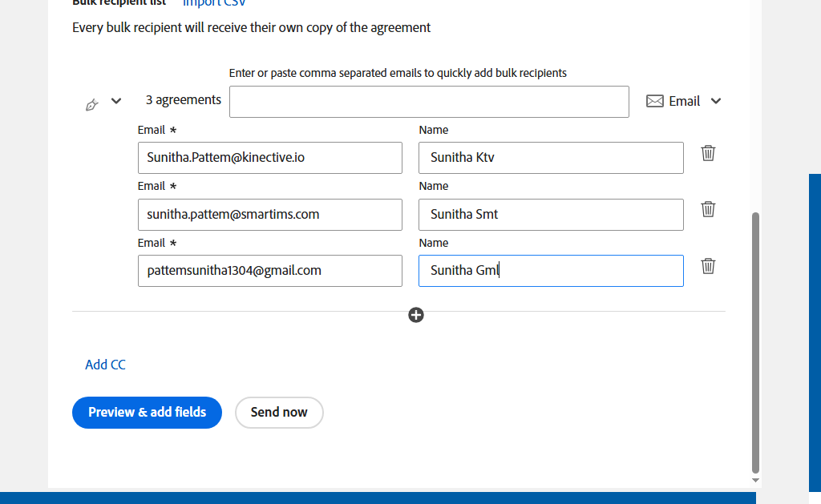Edit the pattemsunitha1304@gmail.com email field
821x504 pixels.
(x=269, y=271)
